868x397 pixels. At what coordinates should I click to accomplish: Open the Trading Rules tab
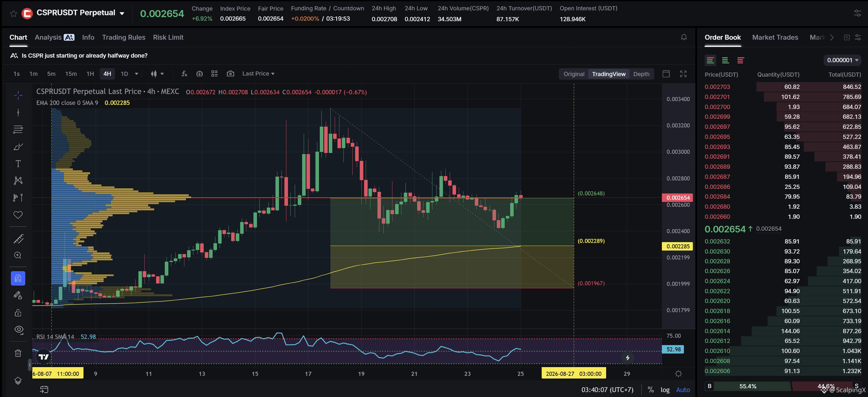[124, 37]
